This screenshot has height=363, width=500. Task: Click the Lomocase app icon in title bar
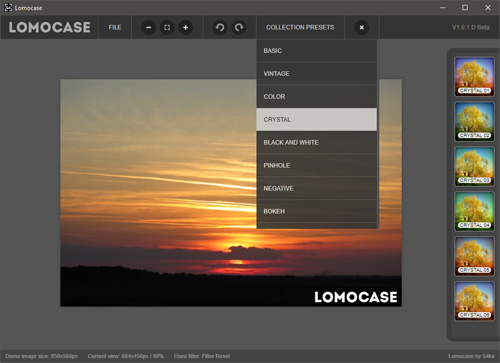8,7
